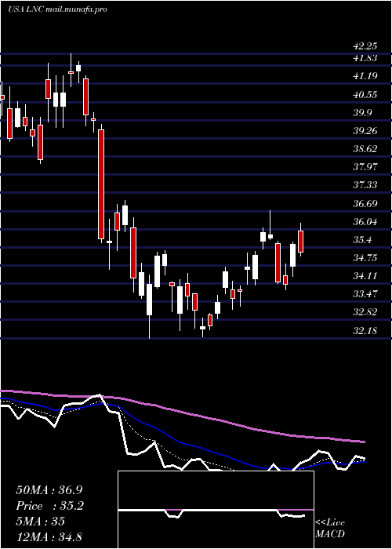The height and width of the screenshot is (549, 392).
Task: Click the 41.19 price axis label
Action: (x=365, y=76)
